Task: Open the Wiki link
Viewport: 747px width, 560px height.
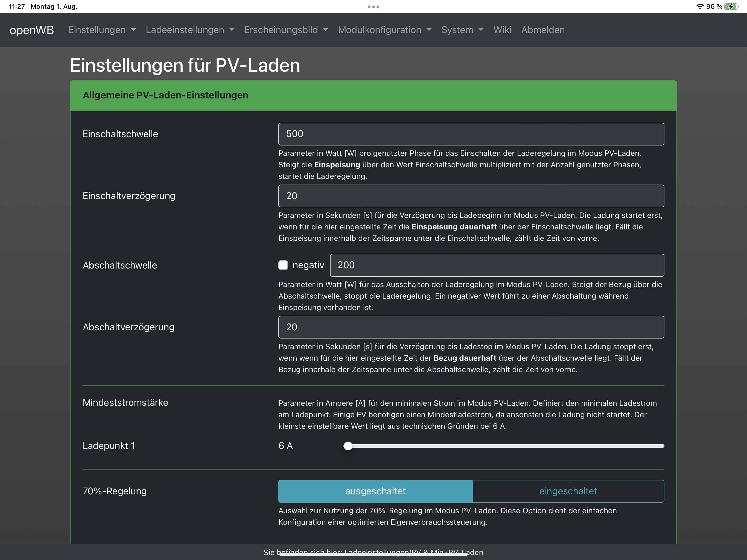Action: tap(502, 30)
